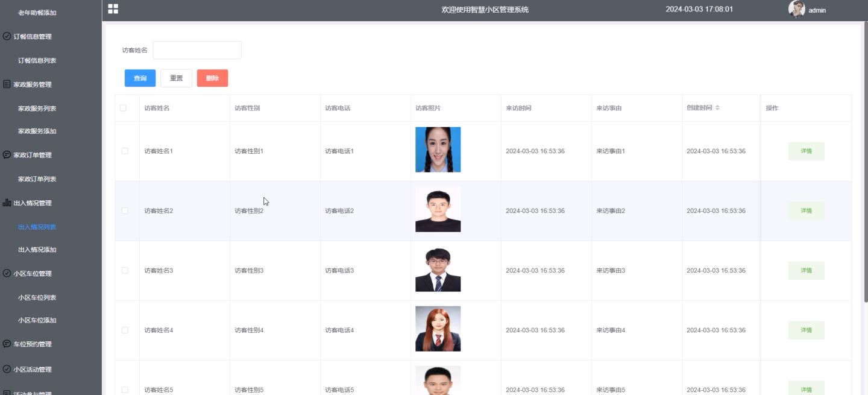Click the admin username in header
The width and height of the screenshot is (868, 395).
(817, 10)
